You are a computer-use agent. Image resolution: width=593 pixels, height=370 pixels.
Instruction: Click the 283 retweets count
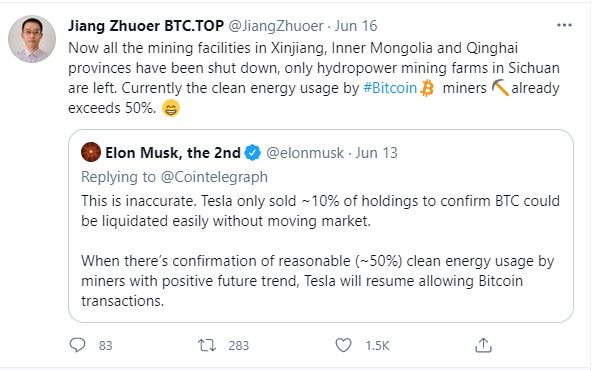[x=239, y=345]
